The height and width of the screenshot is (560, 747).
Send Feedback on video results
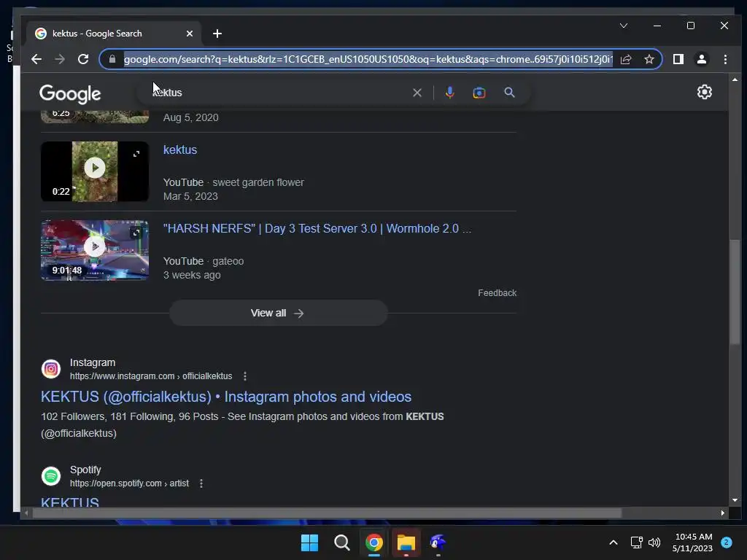click(x=497, y=293)
